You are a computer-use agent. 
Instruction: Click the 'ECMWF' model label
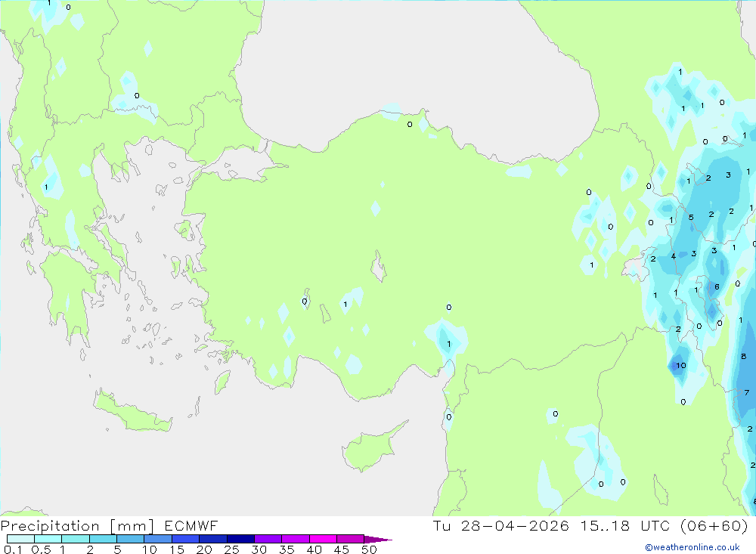pyautogui.click(x=191, y=526)
